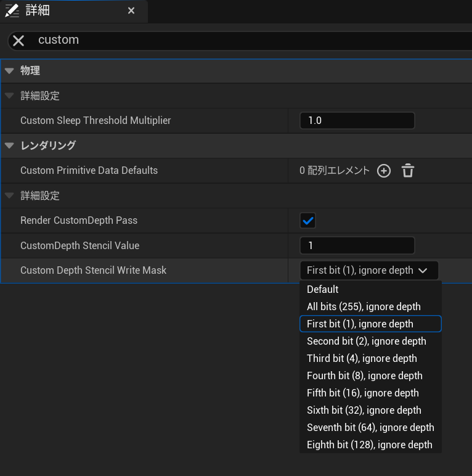Select Sixth bit (32), ignore depth
The width and height of the screenshot is (472, 476).
click(370, 411)
